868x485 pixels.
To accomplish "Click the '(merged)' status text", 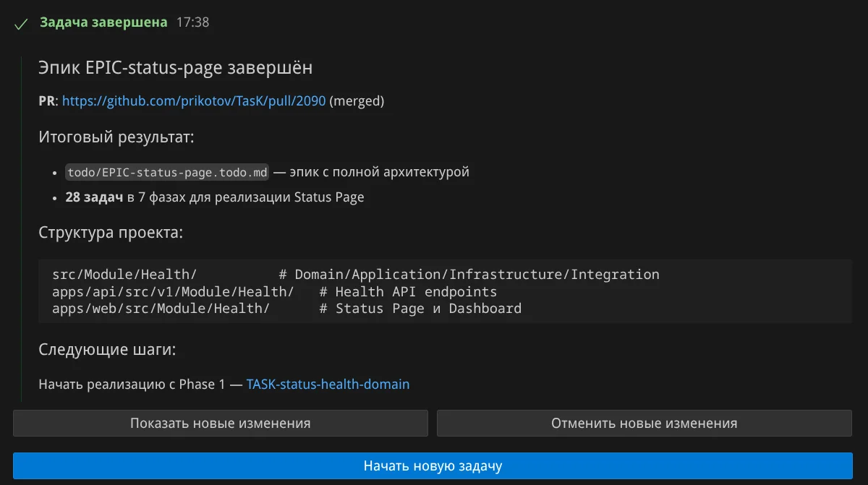I will pyautogui.click(x=357, y=101).
